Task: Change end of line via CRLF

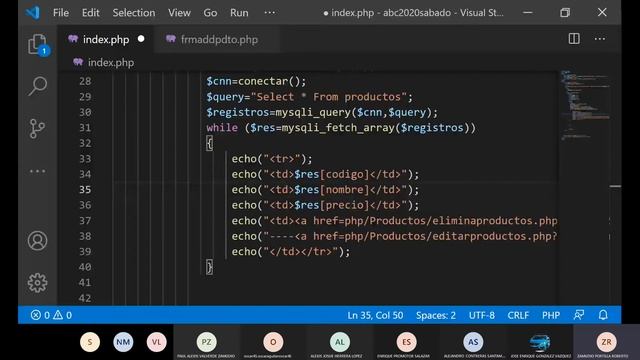Action: click(x=518, y=315)
